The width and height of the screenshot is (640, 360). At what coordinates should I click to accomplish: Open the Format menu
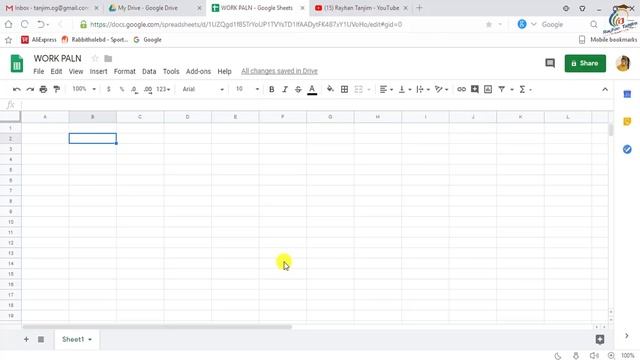click(x=124, y=71)
